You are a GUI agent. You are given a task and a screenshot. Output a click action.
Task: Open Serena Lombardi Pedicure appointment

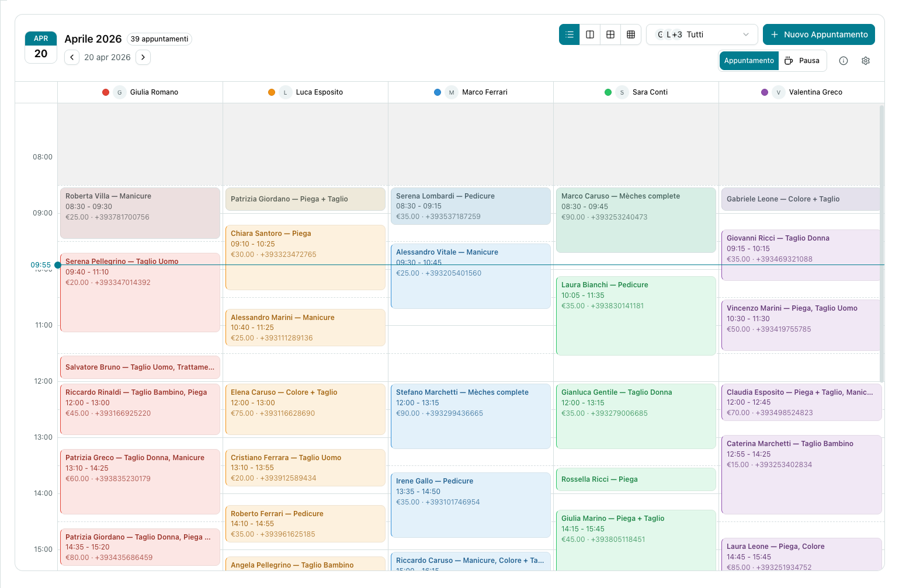(x=471, y=206)
